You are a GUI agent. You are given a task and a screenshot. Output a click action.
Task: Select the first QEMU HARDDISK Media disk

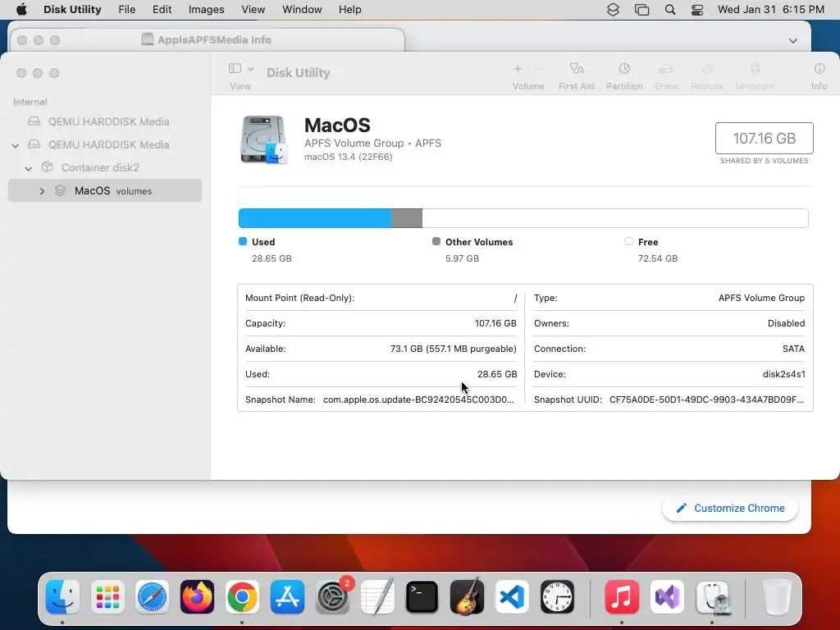(105, 121)
